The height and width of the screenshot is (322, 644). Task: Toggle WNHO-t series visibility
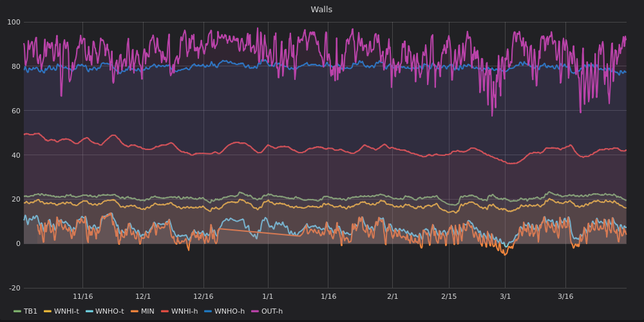[x=109, y=312]
